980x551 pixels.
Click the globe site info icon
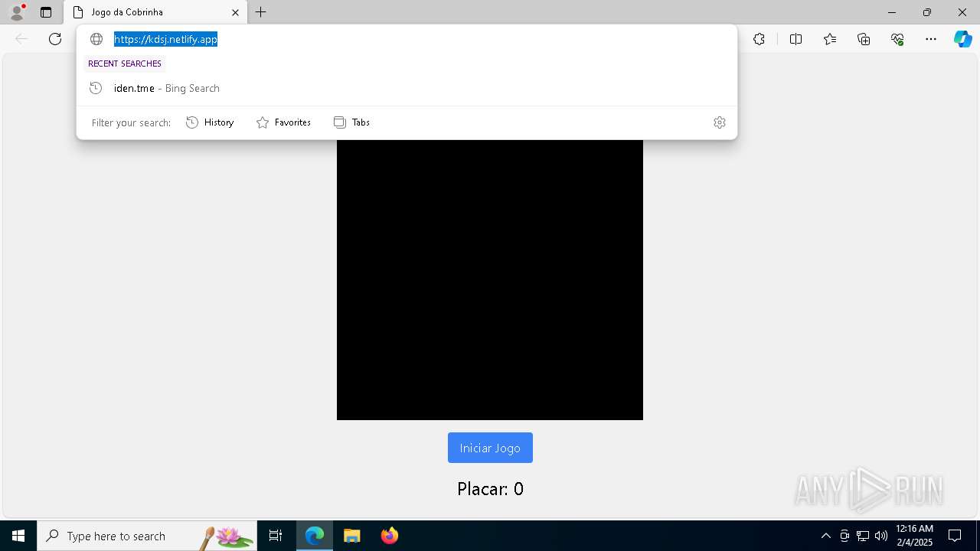click(96, 39)
